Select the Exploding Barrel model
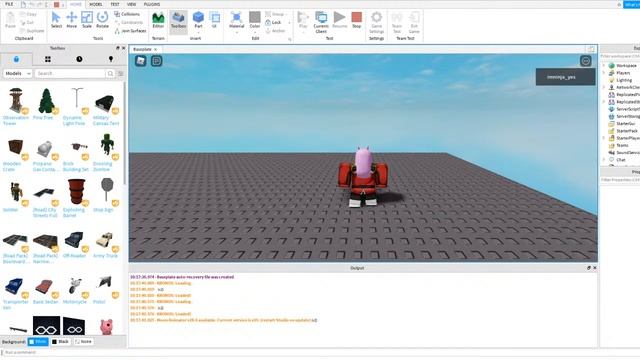Screen dimensions: 640x360 tap(76, 198)
